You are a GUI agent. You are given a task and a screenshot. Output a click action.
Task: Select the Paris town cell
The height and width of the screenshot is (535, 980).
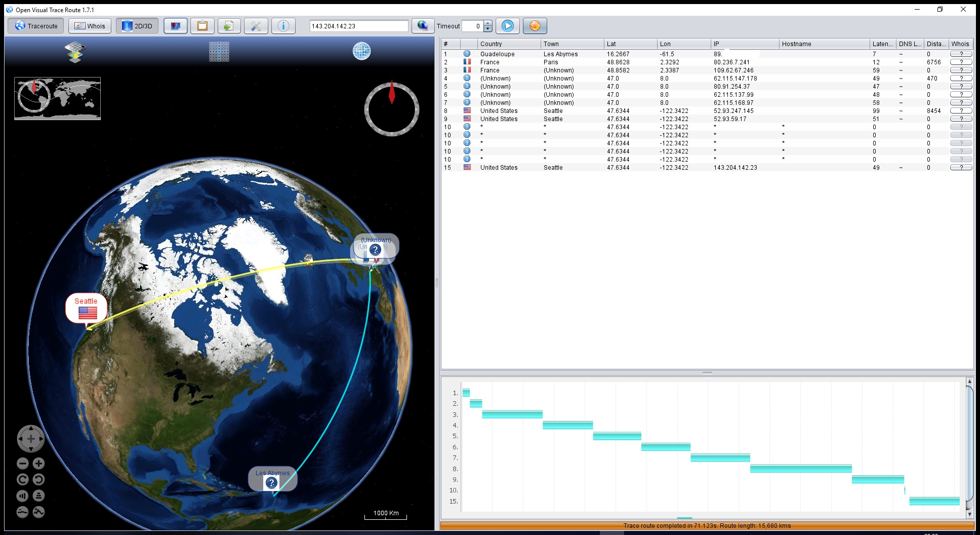click(x=572, y=62)
